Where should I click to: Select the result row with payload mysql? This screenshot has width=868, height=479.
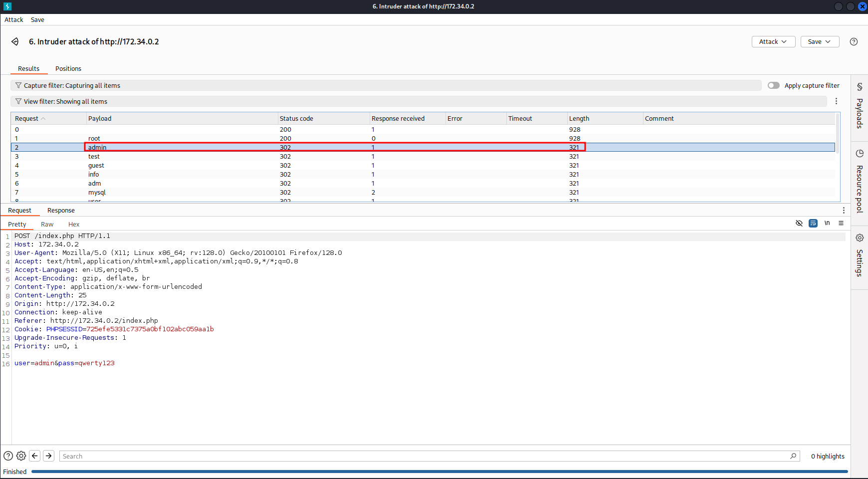click(423, 192)
